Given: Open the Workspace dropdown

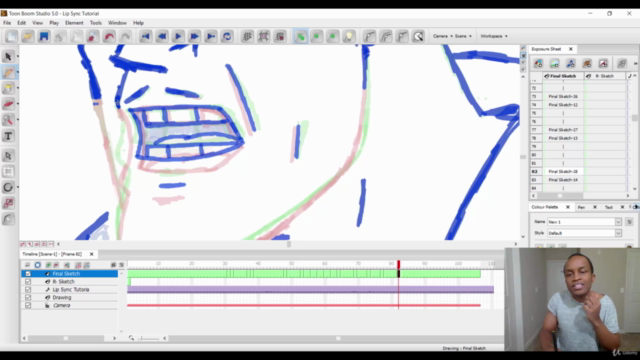Looking at the screenshot, I should point(494,36).
